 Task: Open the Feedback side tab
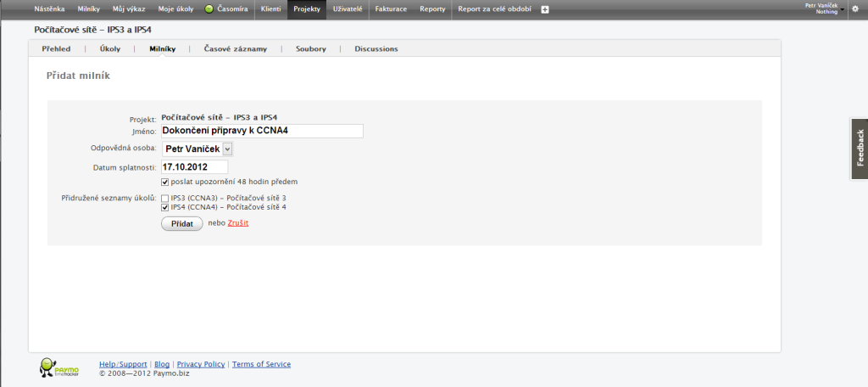pos(860,148)
